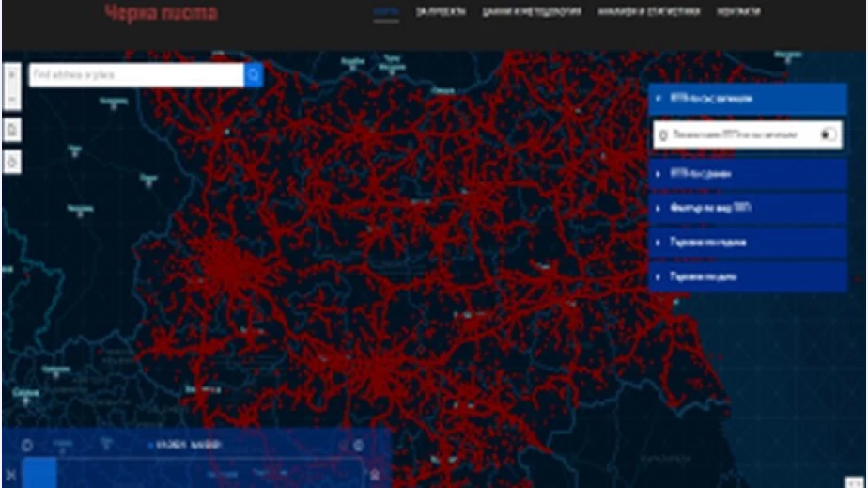Viewport: 868px width, 488px height.
Task: Zoom in on the map
Action: tap(12, 73)
